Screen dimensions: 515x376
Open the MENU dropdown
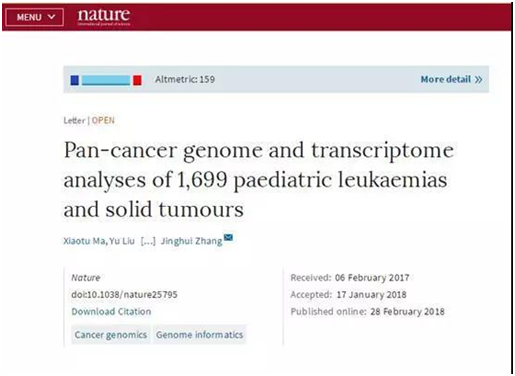[x=34, y=17]
